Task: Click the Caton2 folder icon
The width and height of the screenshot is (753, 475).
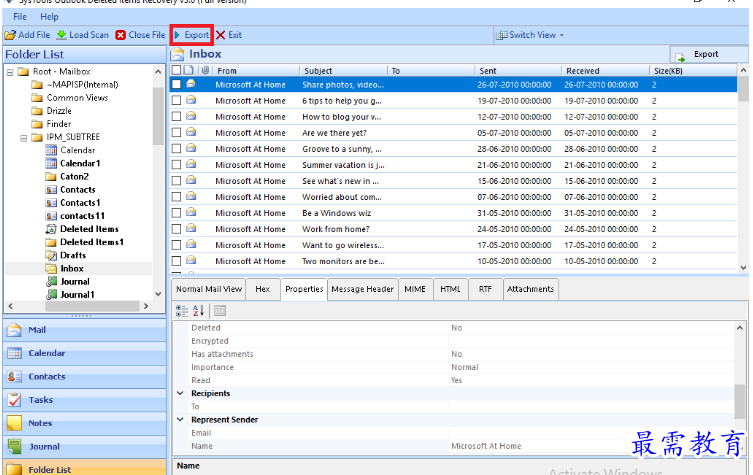Action: [x=51, y=177]
